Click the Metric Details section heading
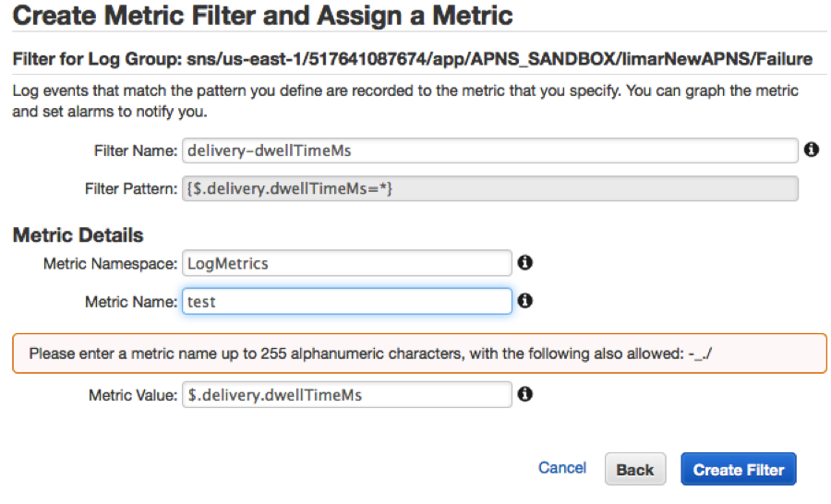Image resolution: width=831 pixels, height=504 pixels. (78, 235)
